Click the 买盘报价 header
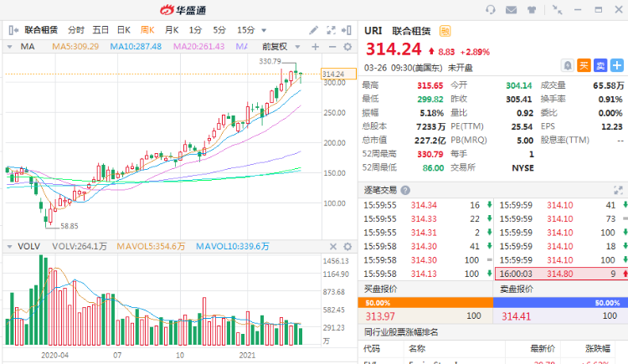Viewport: 628px width, 364px height. [380, 290]
